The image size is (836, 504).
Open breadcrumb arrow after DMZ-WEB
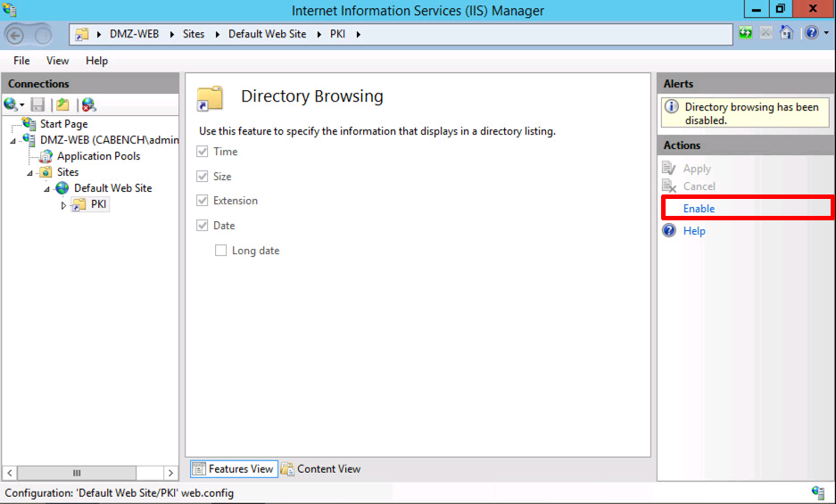(171, 34)
